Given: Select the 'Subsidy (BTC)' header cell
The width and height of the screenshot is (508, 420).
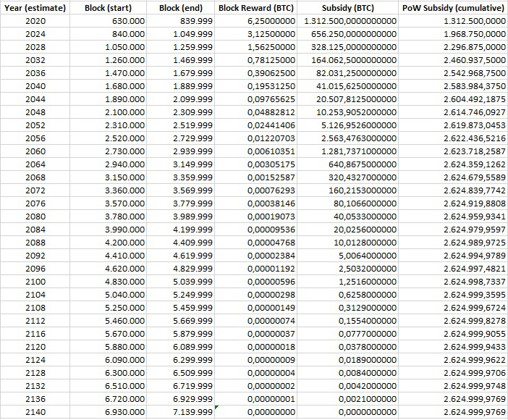Looking at the screenshot, I should (348, 8).
